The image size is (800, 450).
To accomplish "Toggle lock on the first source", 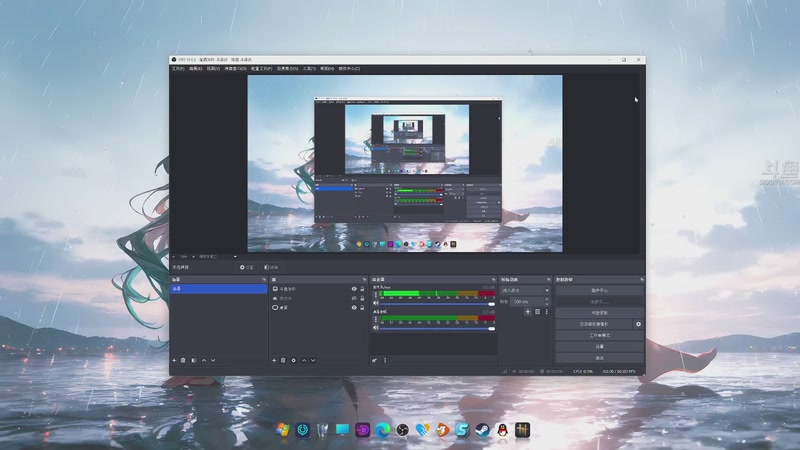I will [362, 289].
